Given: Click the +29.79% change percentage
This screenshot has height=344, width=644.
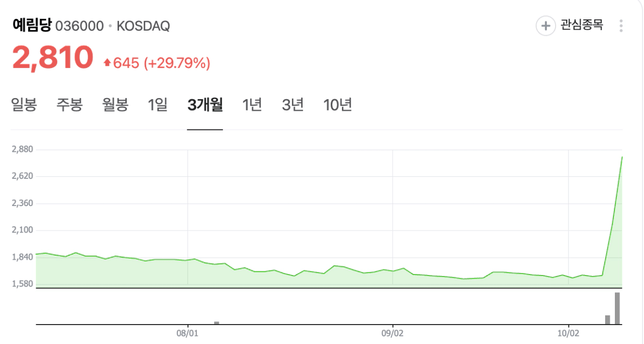Looking at the screenshot, I should [177, 63].
